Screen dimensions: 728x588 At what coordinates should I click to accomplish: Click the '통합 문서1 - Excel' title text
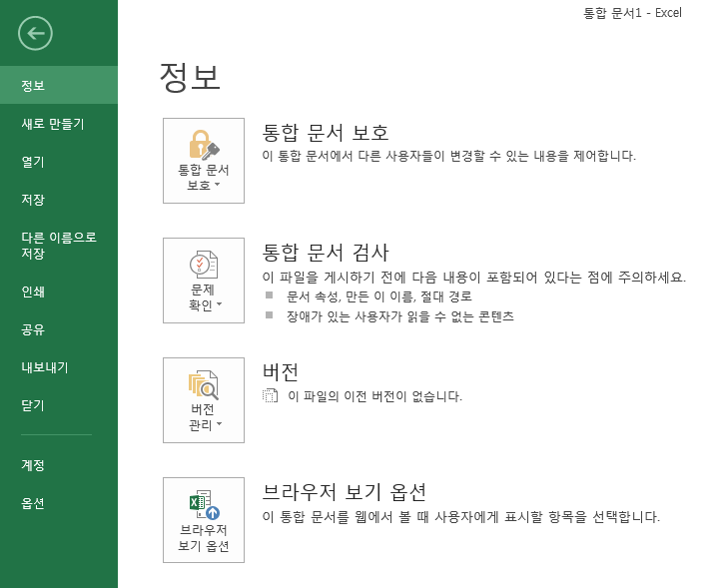pyautogui.click(x=632, y=13)
